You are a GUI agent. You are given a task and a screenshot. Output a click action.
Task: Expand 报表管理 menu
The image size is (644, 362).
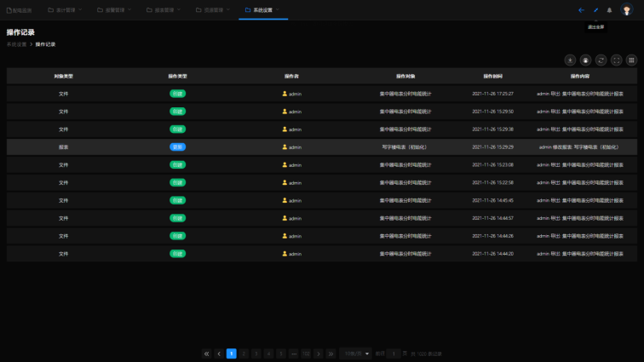(x=164, y=10)
